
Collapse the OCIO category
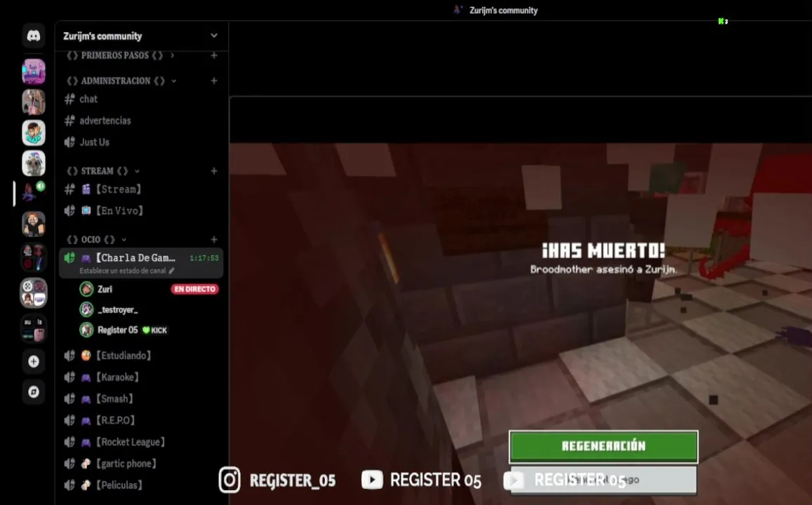124,240
